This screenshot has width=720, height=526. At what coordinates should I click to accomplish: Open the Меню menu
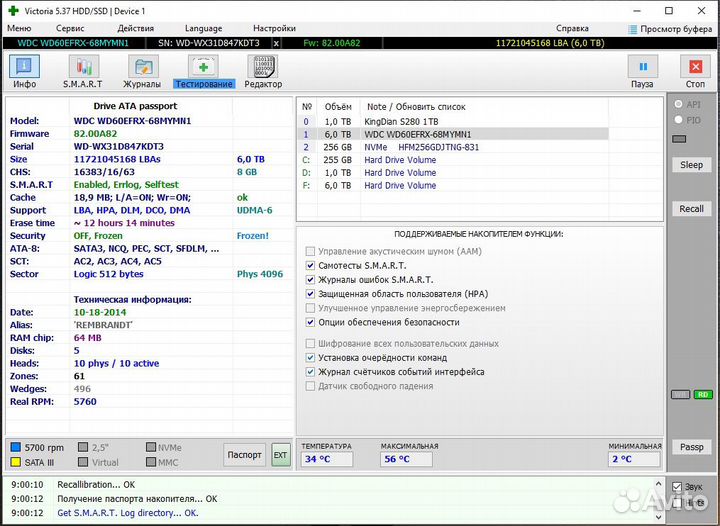coord(19,28)
